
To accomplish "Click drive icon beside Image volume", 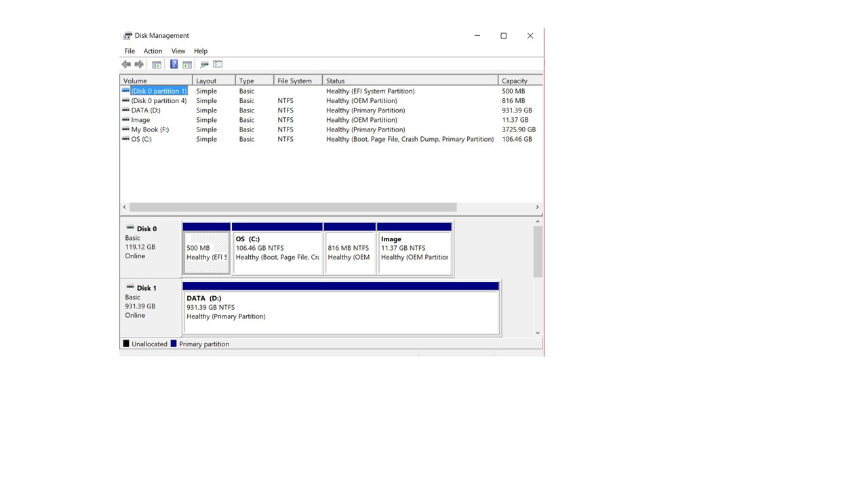I will tap(125, 119).
